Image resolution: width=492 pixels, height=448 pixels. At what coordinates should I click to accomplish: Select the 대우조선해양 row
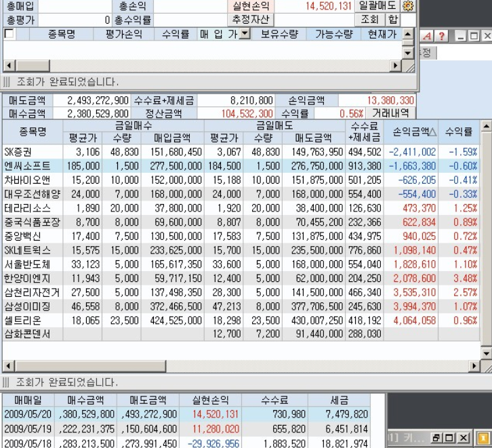tap(241, 195)
